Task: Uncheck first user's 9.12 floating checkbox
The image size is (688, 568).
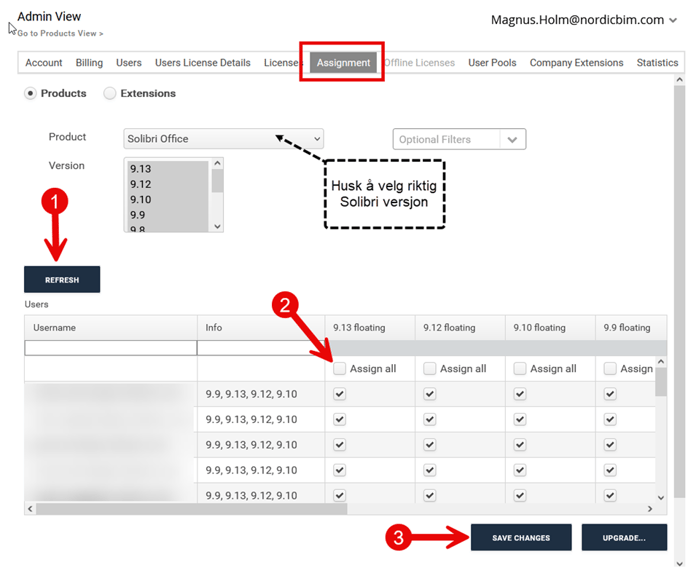Action: coord(430,394)
